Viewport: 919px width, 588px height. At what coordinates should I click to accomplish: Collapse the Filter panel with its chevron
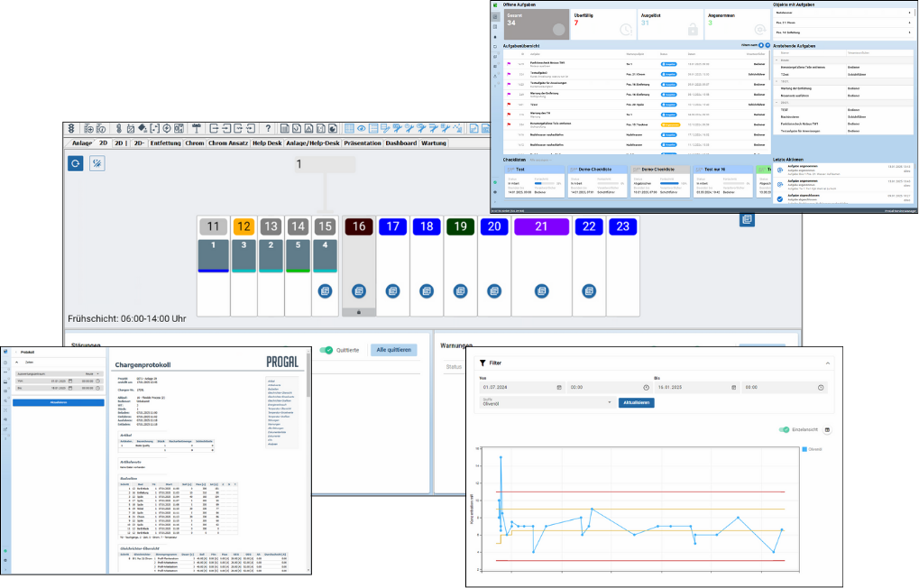point(828,363)
